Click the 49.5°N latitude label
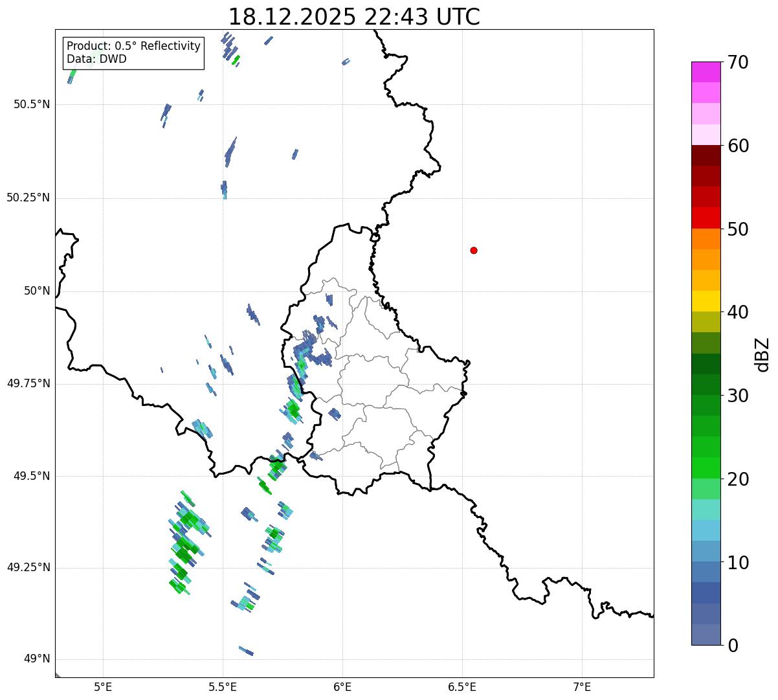Image resolution: width=778 pixels, height=700 pixels. point(31,476)
